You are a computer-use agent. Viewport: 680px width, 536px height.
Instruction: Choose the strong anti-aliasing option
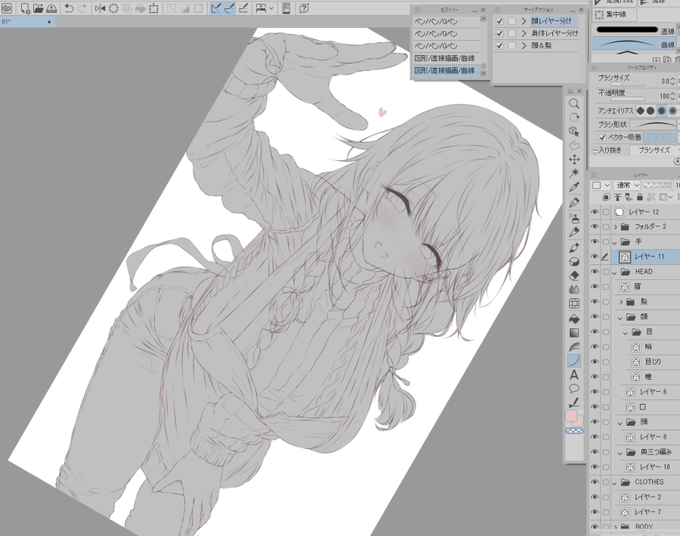click(673, 111)
